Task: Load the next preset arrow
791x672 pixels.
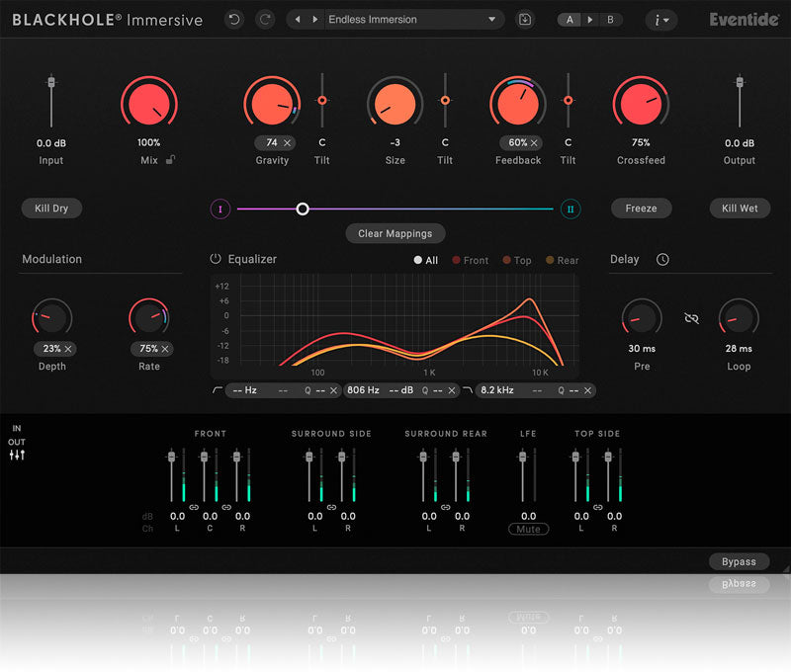Action: coord(314,20)
